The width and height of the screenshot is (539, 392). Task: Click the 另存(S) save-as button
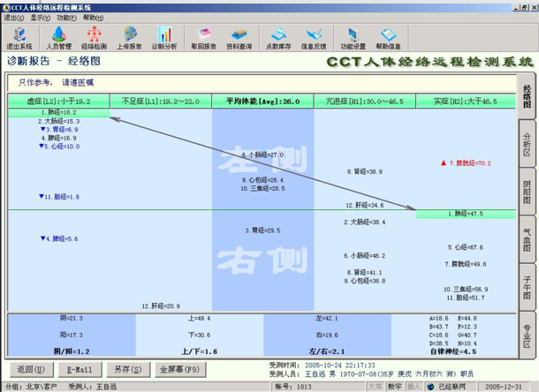tap(127, 369)
